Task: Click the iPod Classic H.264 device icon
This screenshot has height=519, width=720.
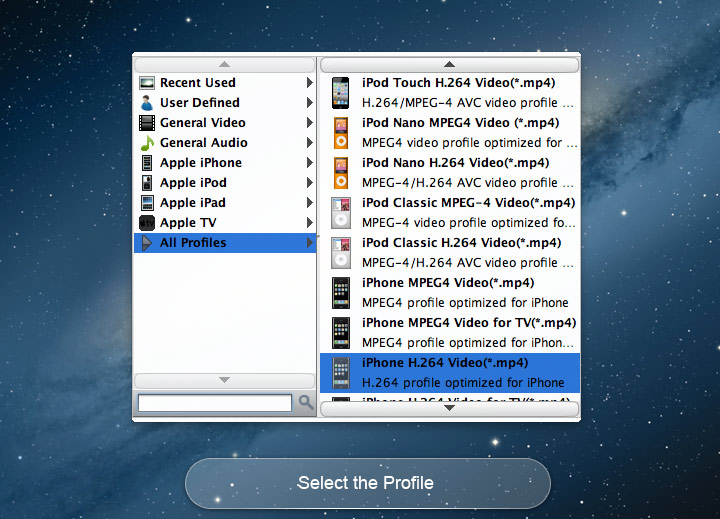Action: [341, 253]
